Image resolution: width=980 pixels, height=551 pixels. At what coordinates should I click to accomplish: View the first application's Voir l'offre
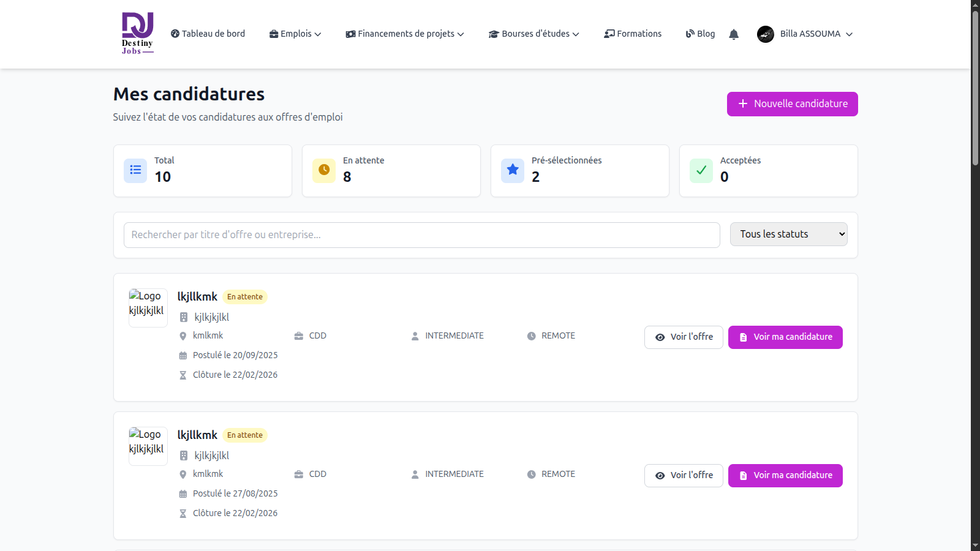click(684, 337)
